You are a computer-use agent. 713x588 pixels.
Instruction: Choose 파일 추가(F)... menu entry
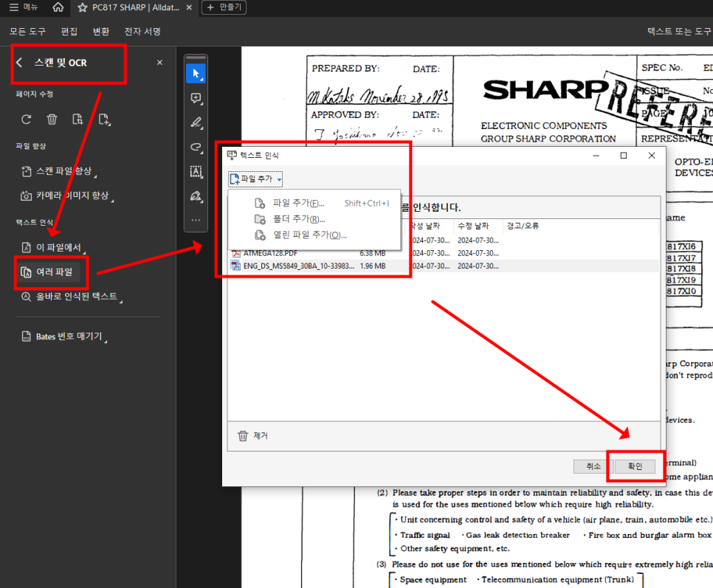[314, 203]
